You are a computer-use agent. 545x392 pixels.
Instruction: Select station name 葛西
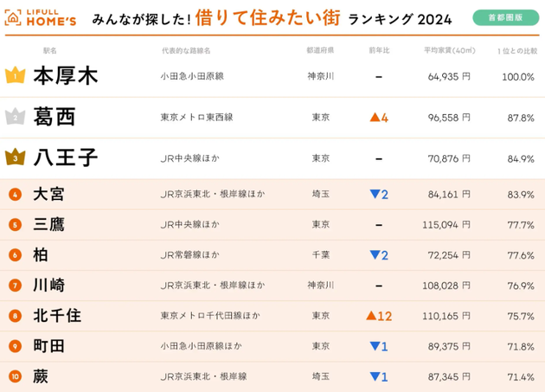coord(54,117)
